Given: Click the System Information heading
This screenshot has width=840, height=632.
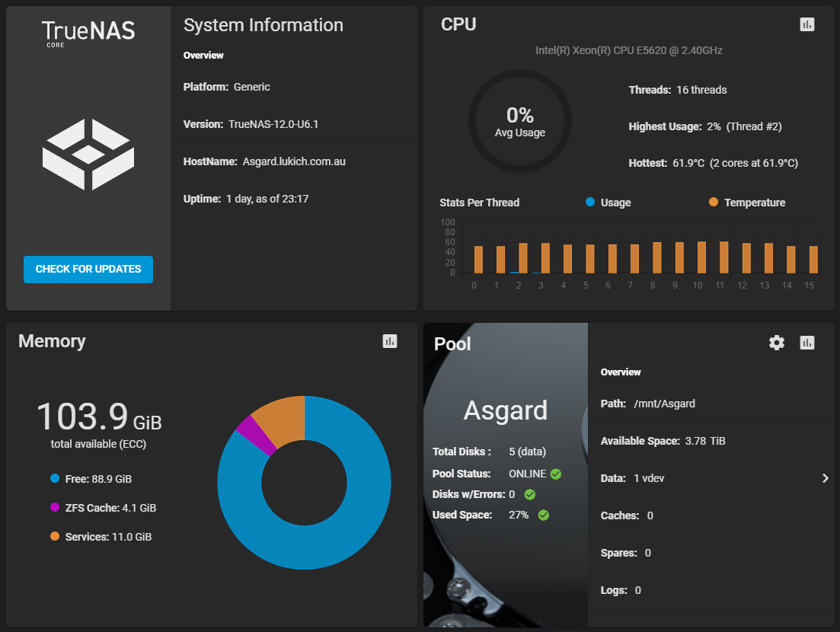Looking at the screenshot, I should 263,25.
